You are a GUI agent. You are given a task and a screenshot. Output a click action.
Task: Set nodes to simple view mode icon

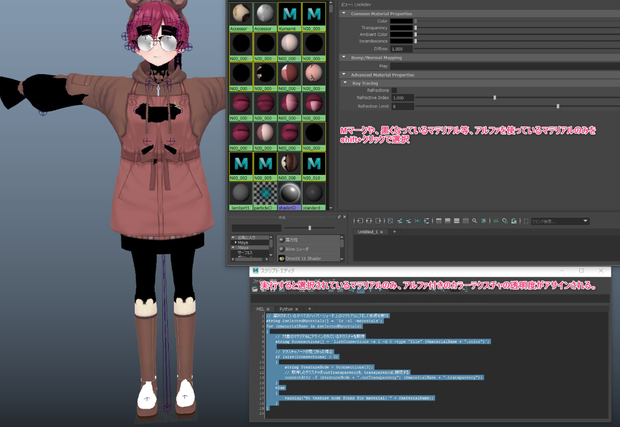coord(439,221)
